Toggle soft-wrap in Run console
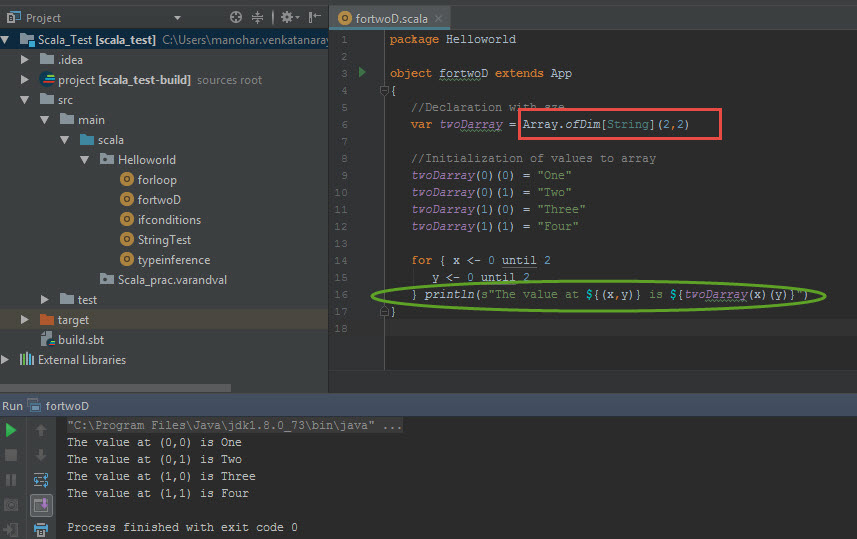Image resolution: width=857 pixels, height=539 pixels. coord(41,480)
